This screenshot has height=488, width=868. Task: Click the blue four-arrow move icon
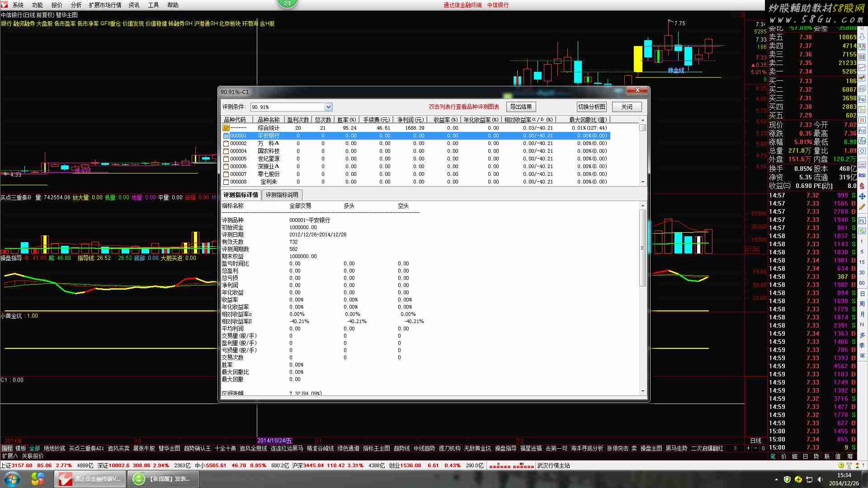862,196
